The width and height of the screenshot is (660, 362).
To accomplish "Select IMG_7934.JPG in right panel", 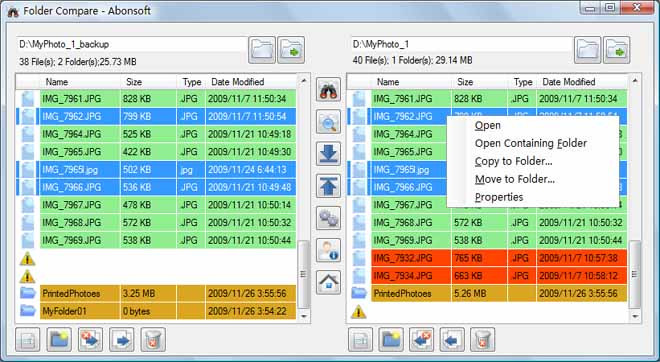I will [403, 276].
